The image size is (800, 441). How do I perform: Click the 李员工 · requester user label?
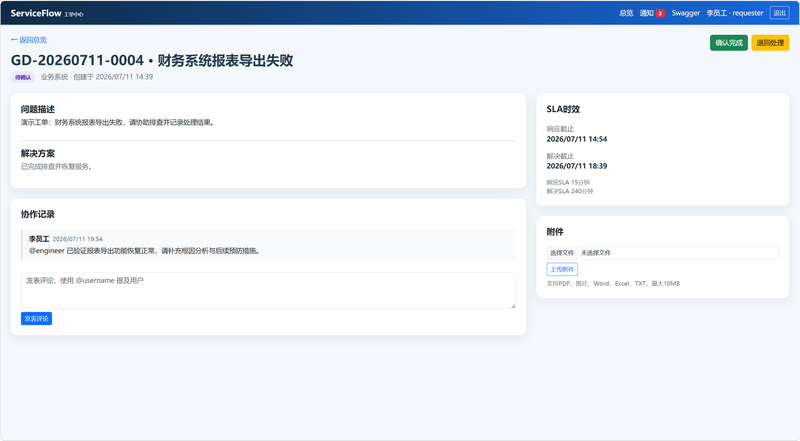(x=735, y=13)
